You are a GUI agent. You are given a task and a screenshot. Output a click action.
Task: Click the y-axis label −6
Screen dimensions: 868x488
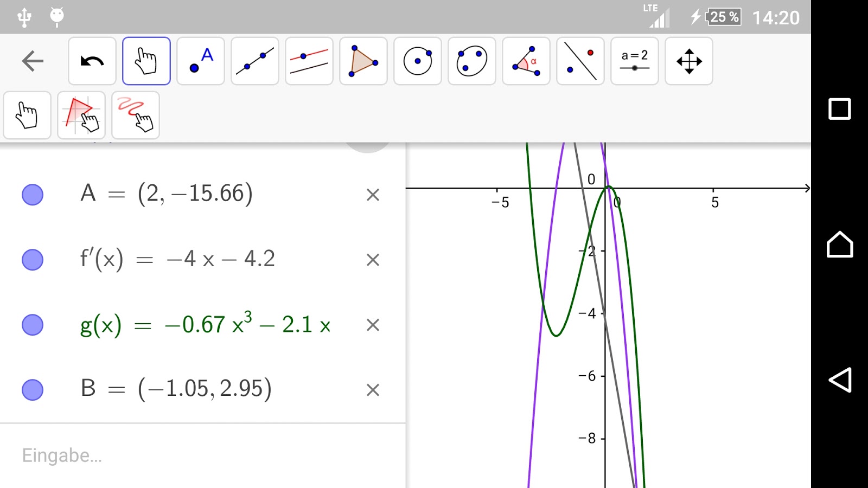click(x=587, y=376)
